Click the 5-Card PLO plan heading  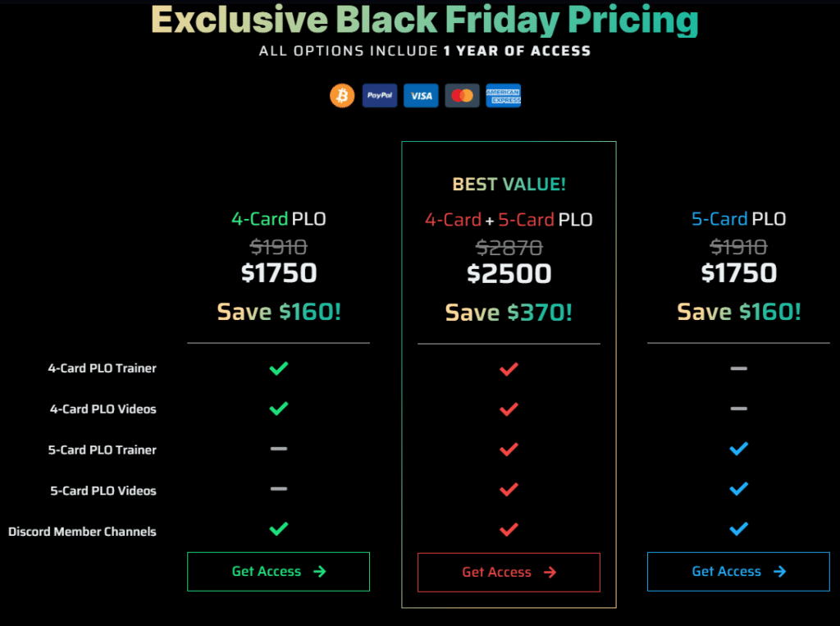click(738, 219)
